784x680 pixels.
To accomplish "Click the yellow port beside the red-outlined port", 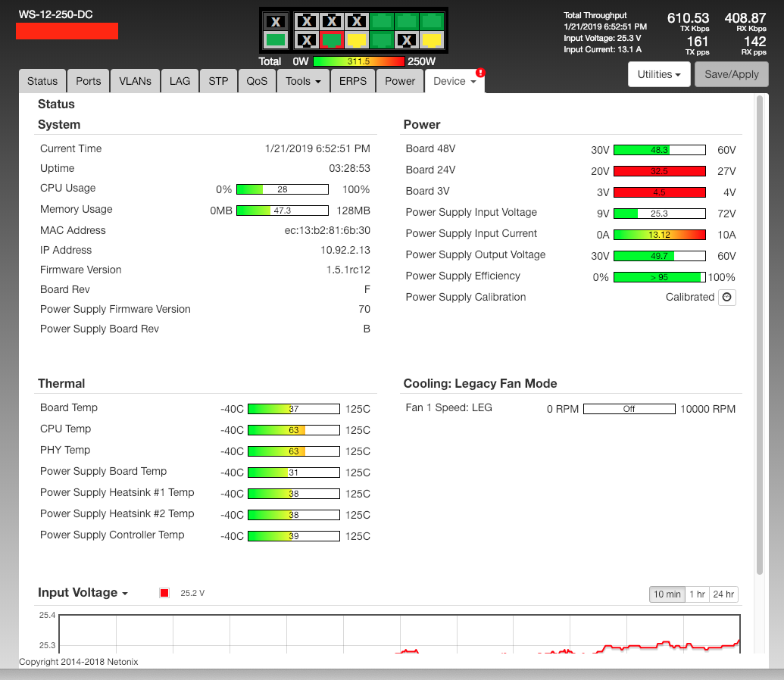I will pos(357,40).
